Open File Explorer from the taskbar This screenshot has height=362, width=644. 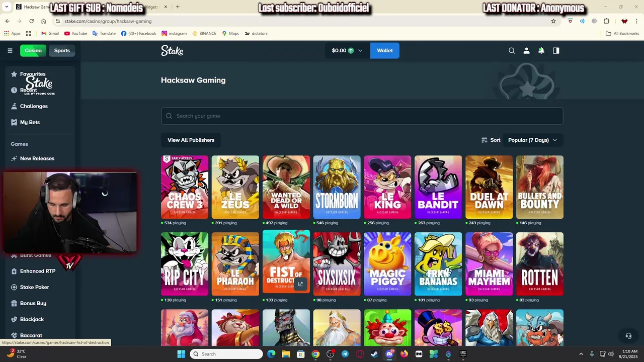(x=286, y=354)
